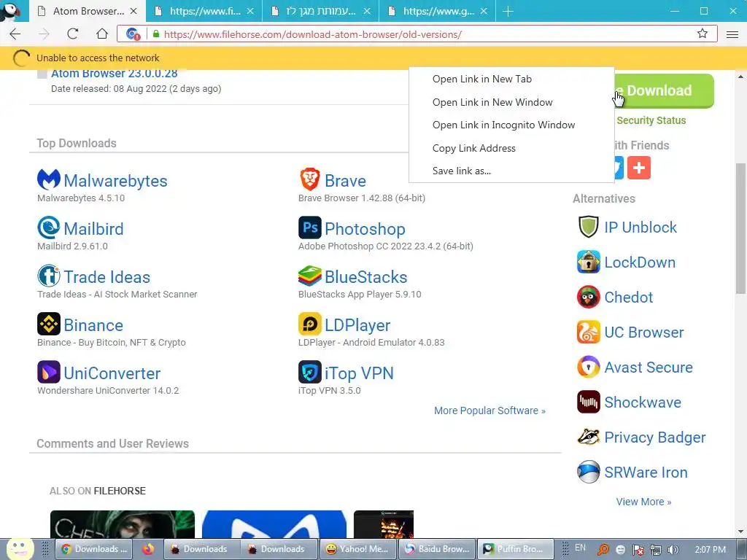Switch to the Hebrew-titled tab
Image resolution: width=747 pixels, height=560 pixels.
(x=321, y=11)
